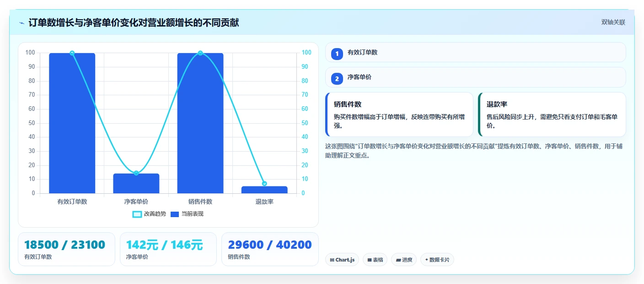
Task: Click the 净客单价 bar in chart
Action: [136, 183]
